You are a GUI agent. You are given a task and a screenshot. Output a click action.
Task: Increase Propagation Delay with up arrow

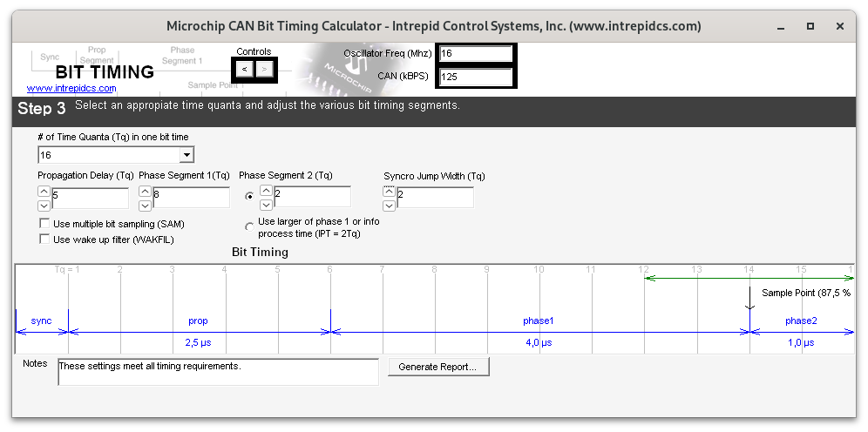click(x=44, y=192)
